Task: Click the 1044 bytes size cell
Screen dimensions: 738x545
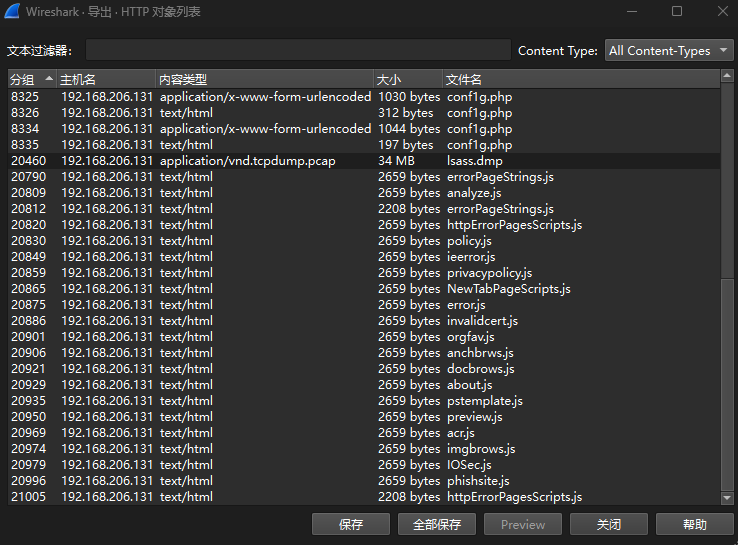Action: (x=409, y=129)
